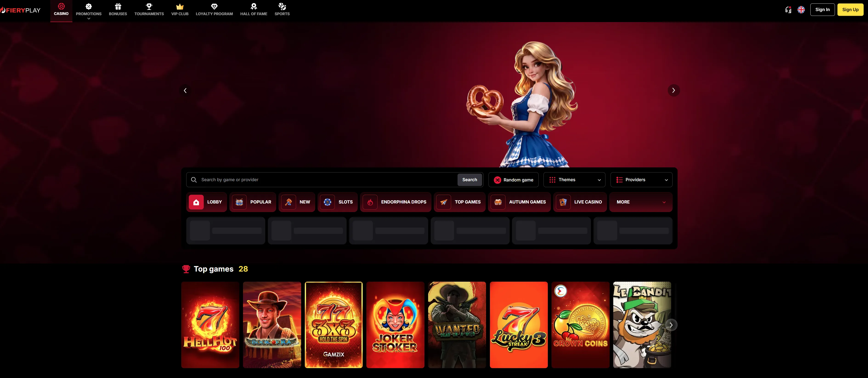
Task: Click the FieryPlay logo
Action: click(x=20, y=10)
